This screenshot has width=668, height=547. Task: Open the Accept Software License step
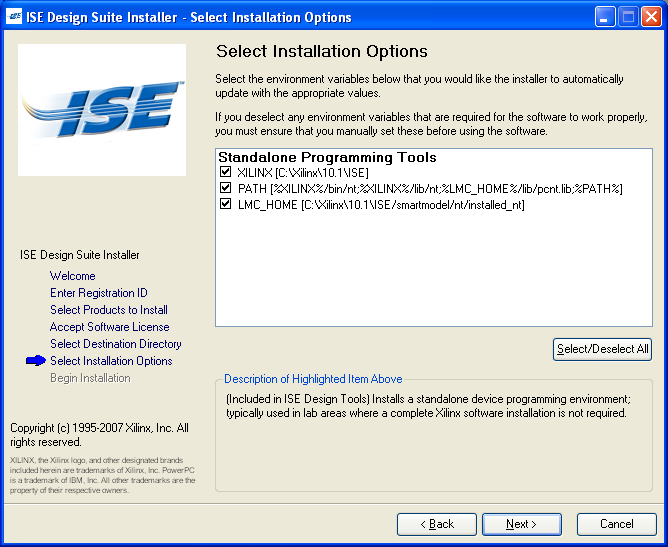(109, 327)
